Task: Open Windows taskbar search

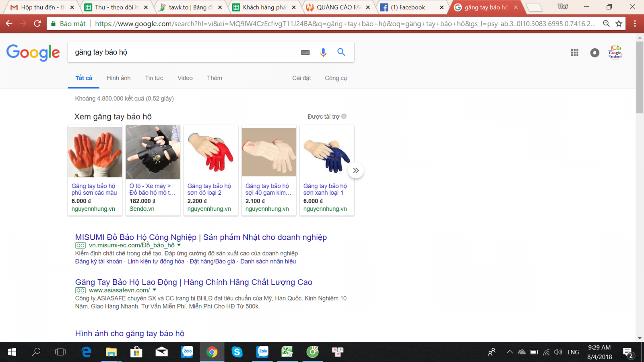Action: 36,352
